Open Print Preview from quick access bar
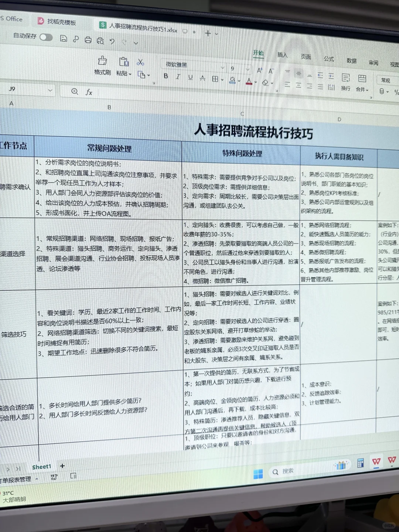Screen dimensions: 399x532 click(x=100, y=41)
